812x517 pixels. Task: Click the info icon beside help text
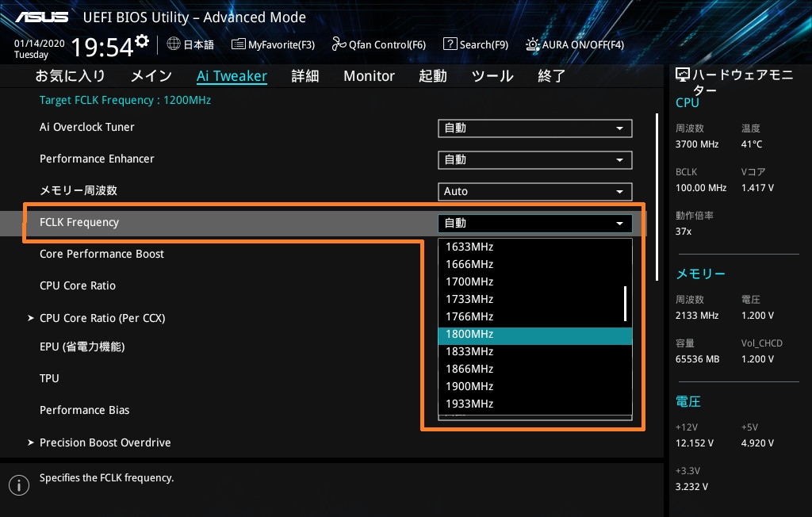[19, 484]
